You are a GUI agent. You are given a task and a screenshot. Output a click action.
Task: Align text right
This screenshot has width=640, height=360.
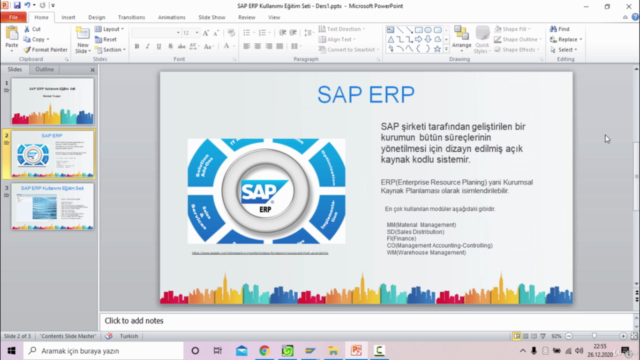click(x=269, y=47)
